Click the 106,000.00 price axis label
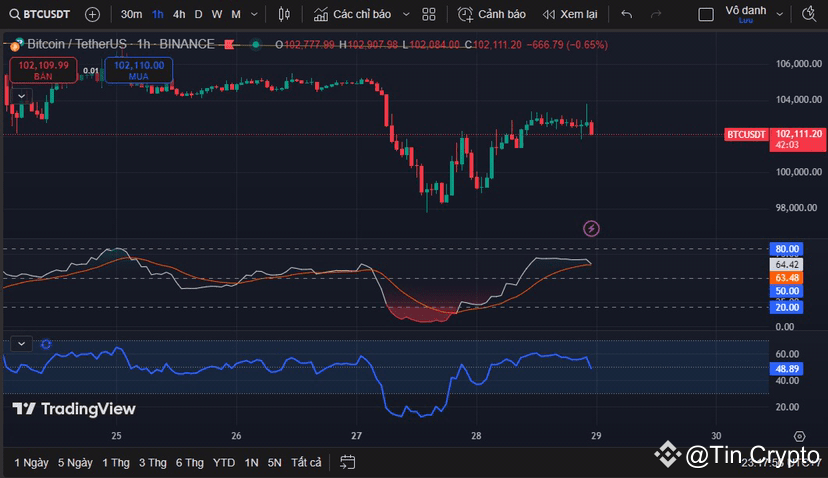Image resolution: width=828 pixels, height=478 pixels. click(798, 64)
